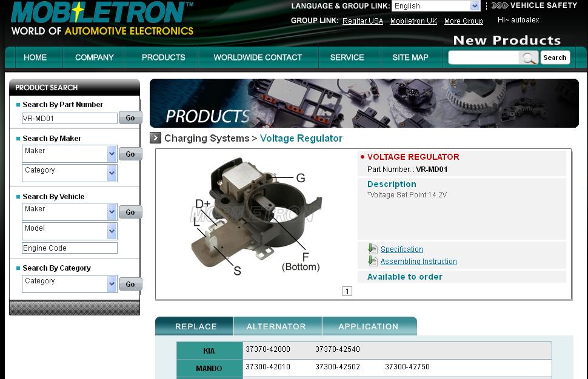Click Go for Search By Vehicle
Viewport: 588px width, 379px height.
[x=130, y=212]
